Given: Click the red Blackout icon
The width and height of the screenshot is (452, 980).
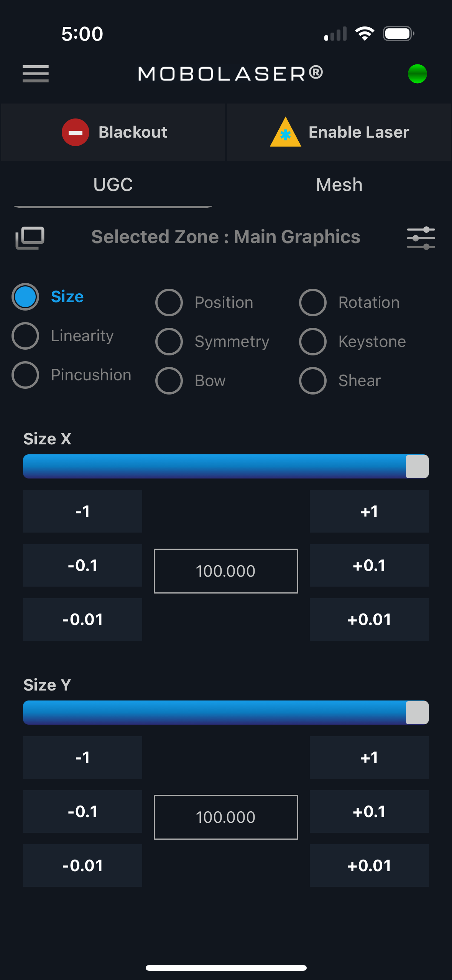Looking at the screenshot, I should pos(76,132).
